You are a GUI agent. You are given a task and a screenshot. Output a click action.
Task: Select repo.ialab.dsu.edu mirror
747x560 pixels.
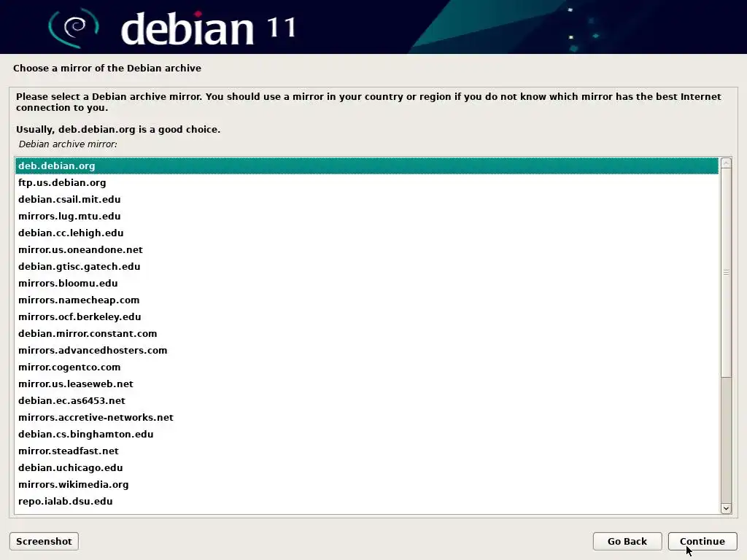coord(366,501)
